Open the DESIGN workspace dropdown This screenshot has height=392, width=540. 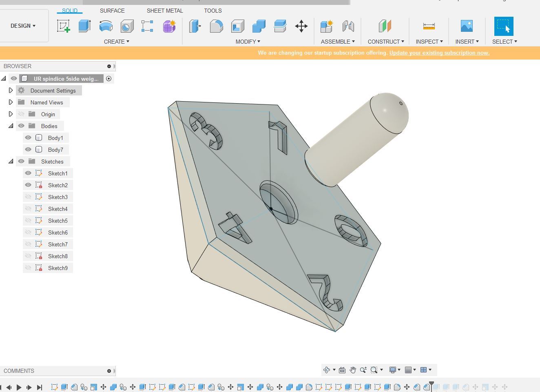(x=23, y=26)
